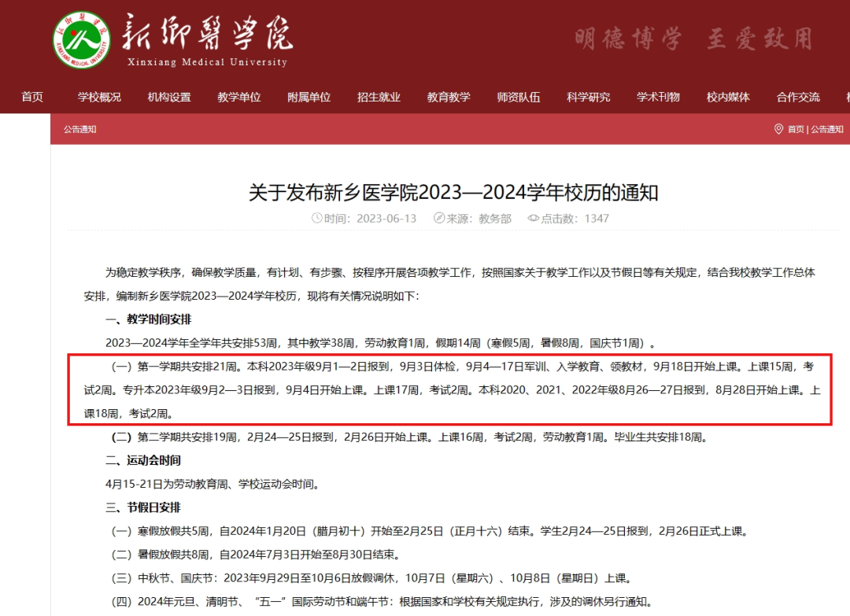The width and height of the screenshot is (850, 616).
Task: Expand the 教学单位 navigation menu
Action: coord(239,98)
